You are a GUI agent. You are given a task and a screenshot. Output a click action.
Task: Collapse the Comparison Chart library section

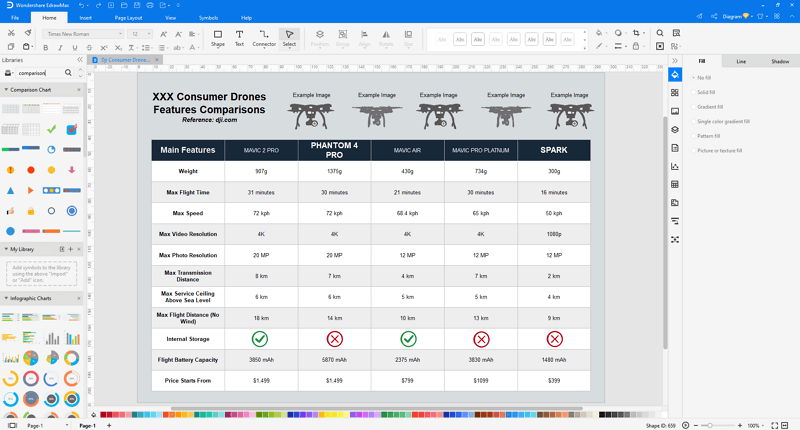pos(6,90)
